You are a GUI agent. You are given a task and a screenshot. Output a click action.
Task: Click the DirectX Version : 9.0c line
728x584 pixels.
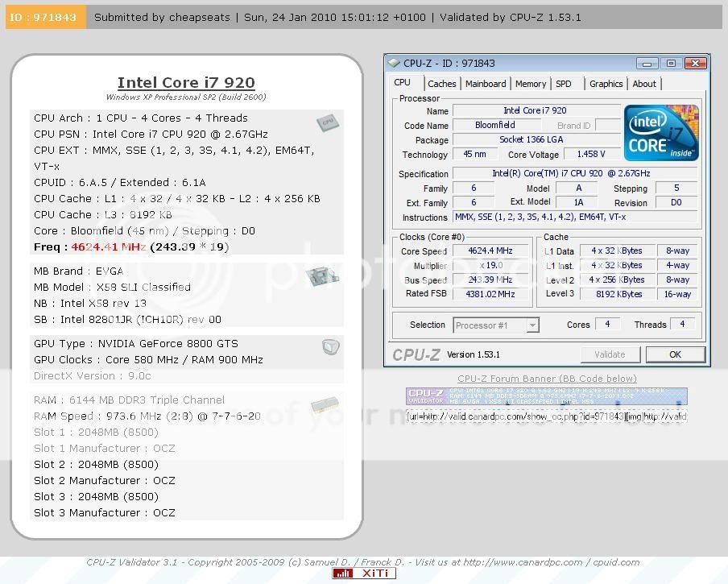(93, 376)
